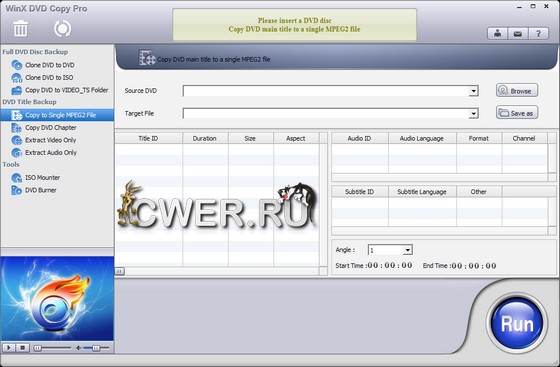Open the DVD Burner tool
This screenshot has width=560, height=367.
click(x=40, y=190)
